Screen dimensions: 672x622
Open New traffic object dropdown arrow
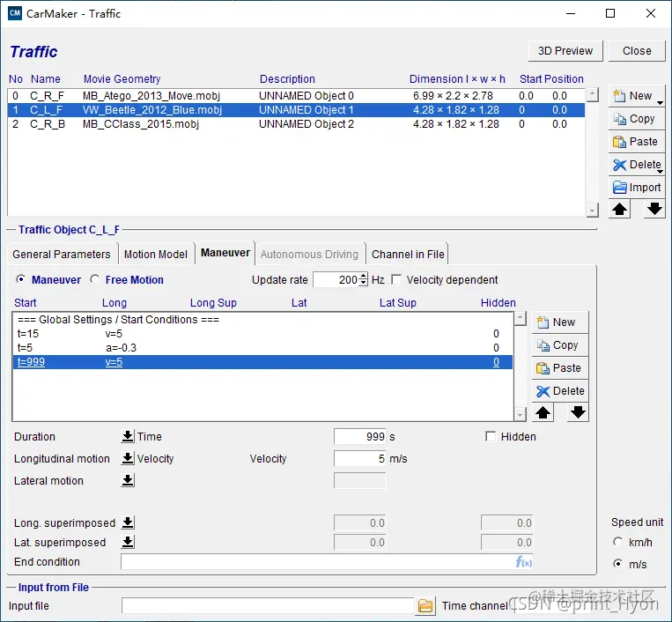(x=661, y=102)
